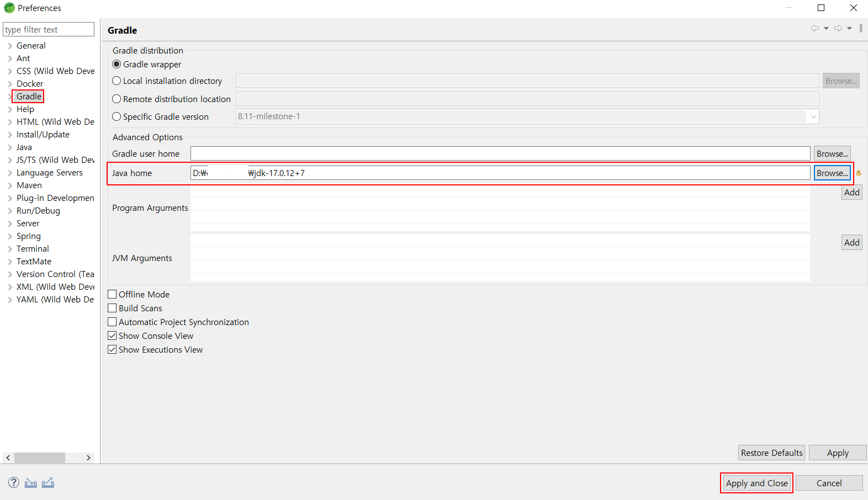Enable Build Scans checkbox

112,308
